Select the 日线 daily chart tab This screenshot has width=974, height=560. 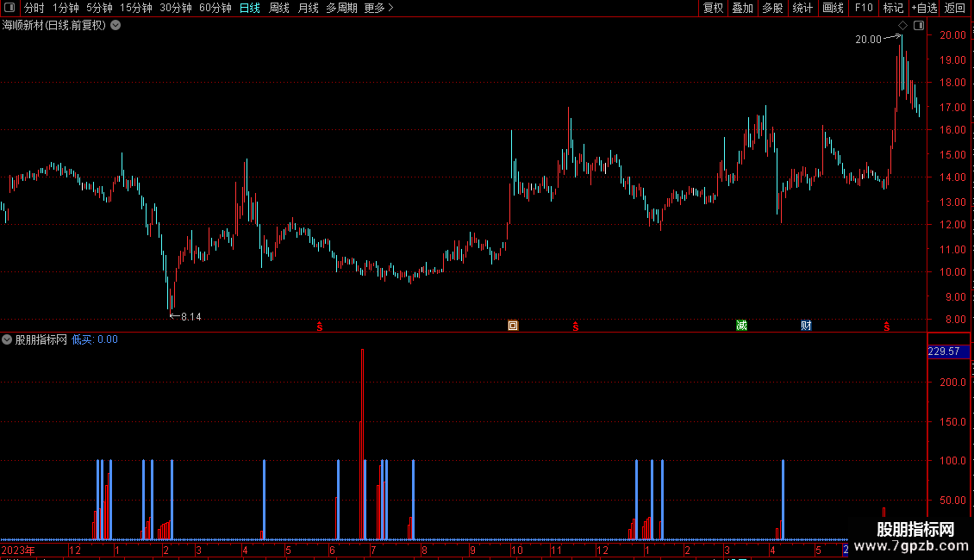[250, 8]
